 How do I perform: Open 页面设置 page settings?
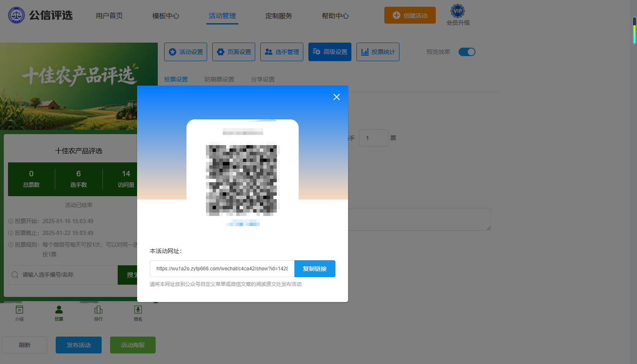point(234,52)
